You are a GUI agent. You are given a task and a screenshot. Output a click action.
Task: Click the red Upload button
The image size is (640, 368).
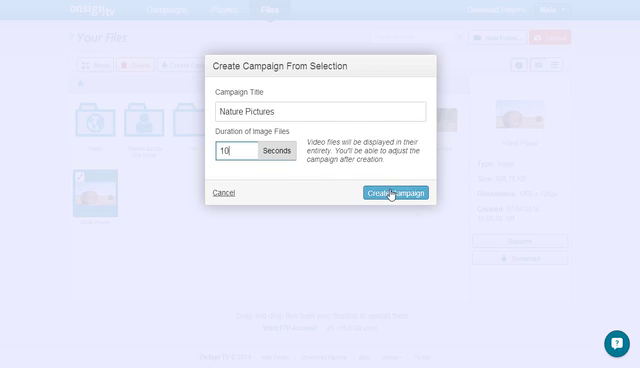pyautogui.click(x=550, y=38)
